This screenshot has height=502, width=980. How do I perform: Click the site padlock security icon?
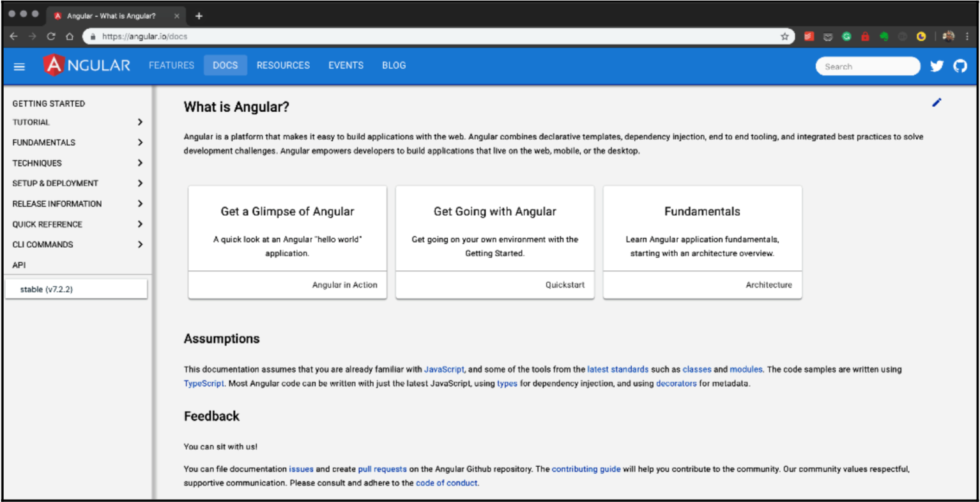[x=93, y=36]
